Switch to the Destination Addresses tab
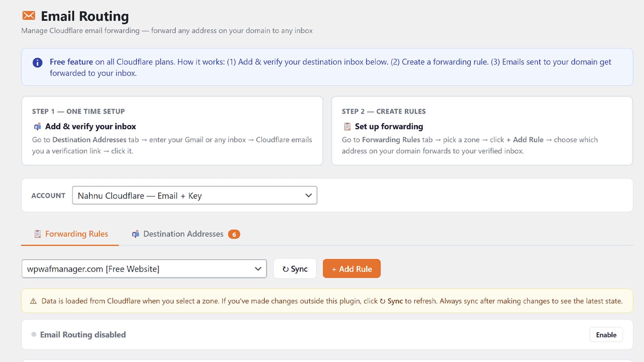This screenshot has width=644, height=362. 185,234
